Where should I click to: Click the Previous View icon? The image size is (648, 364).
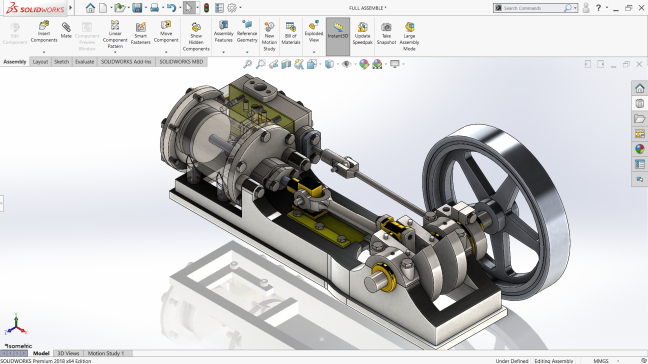click(273, 64)
